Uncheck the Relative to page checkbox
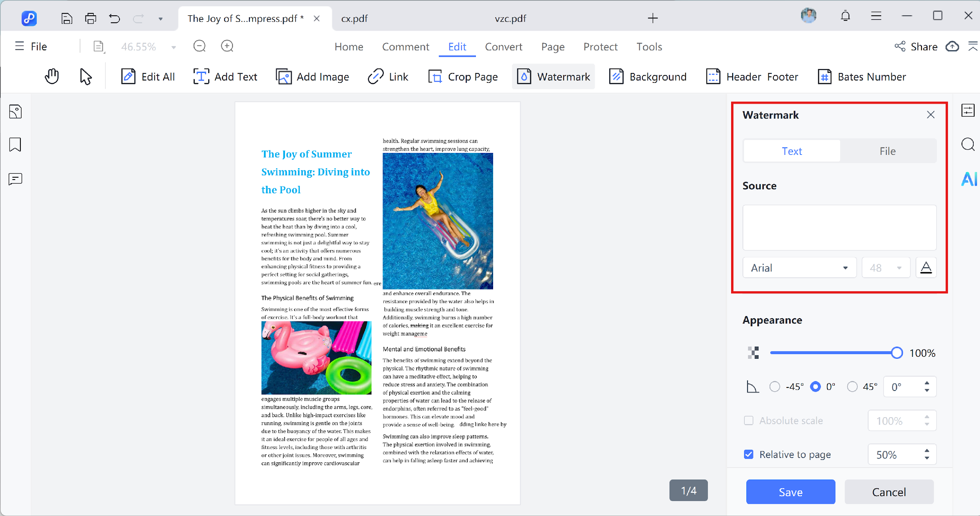980x516 pixels. tap(749, 454)
